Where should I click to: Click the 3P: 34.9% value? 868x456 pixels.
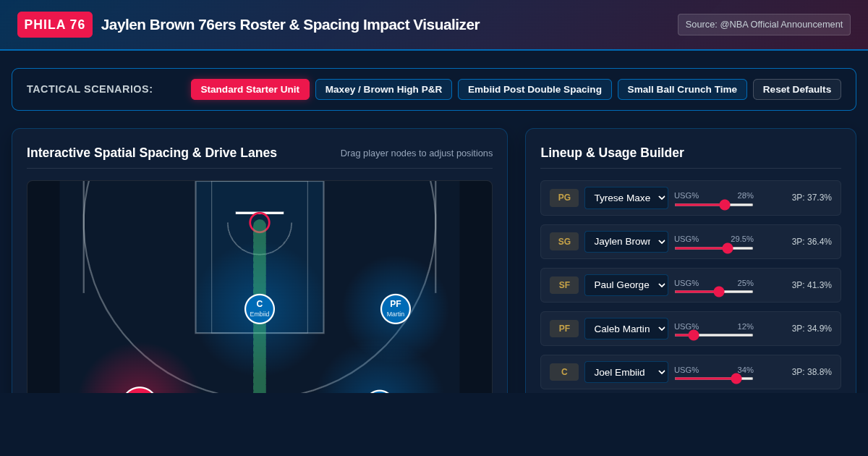click(x=812, y=328)
